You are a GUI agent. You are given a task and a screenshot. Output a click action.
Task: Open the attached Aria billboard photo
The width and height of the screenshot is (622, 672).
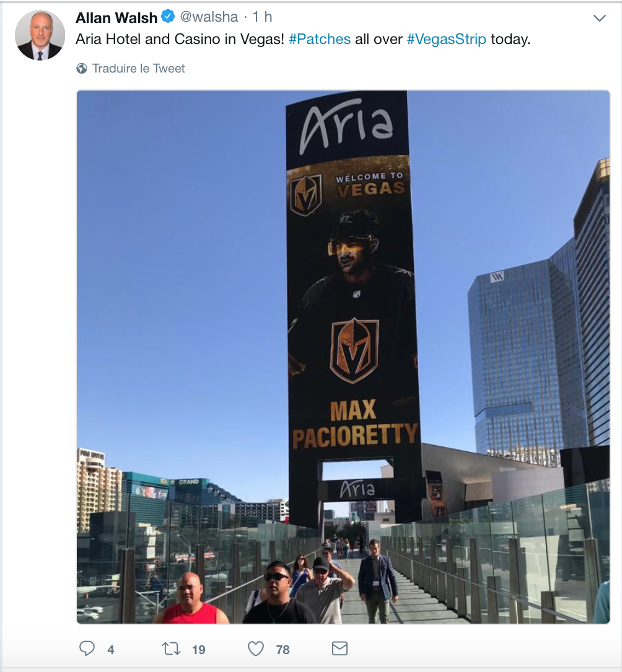pos(343,356)
